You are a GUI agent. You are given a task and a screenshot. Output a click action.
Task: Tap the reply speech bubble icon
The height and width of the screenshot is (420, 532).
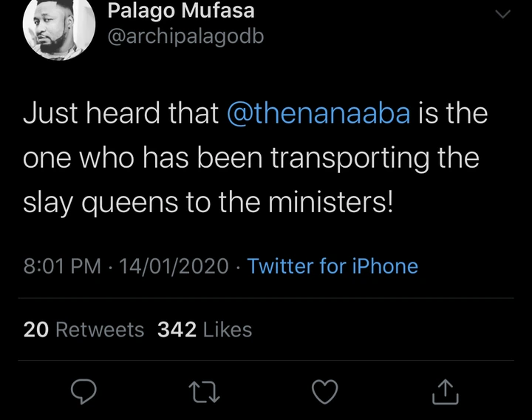(83, 391)
